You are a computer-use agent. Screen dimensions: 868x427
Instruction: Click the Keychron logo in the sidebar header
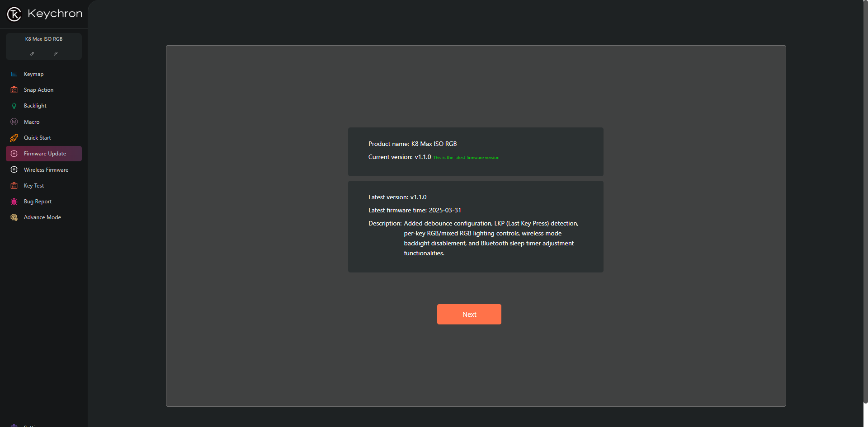point(44,14)
